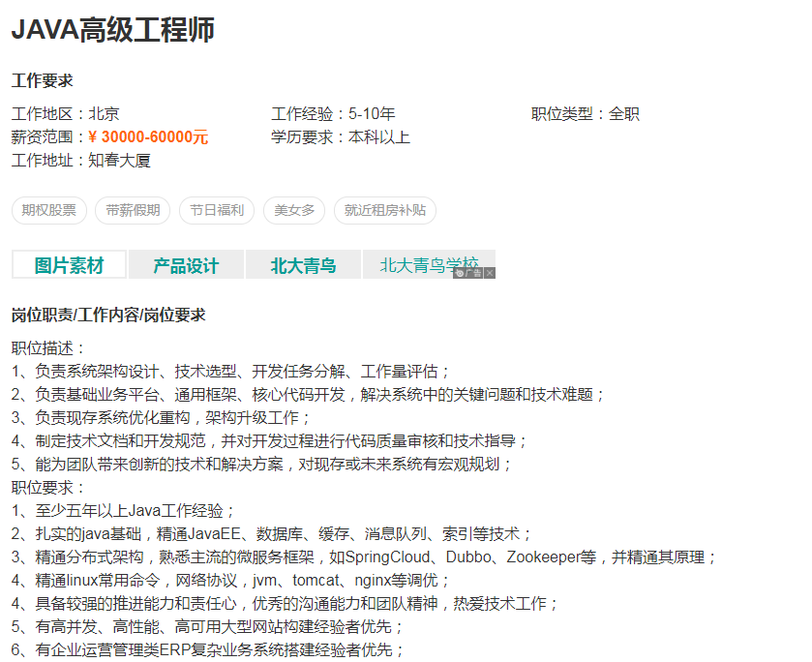Click the 期权股票 benefit tag
Screen dimensions: 812x662
coord(48,210)
